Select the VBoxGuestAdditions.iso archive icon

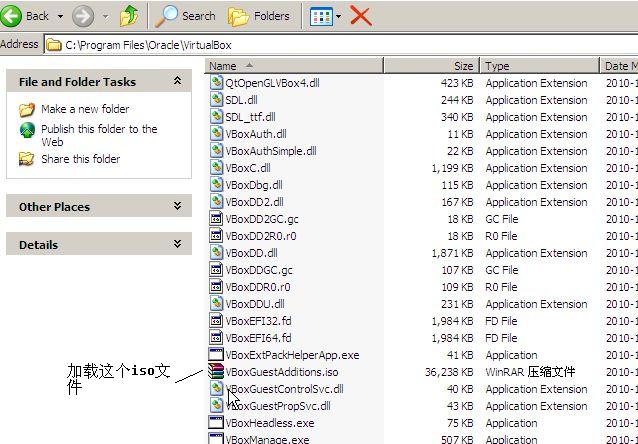coord(216,372)
